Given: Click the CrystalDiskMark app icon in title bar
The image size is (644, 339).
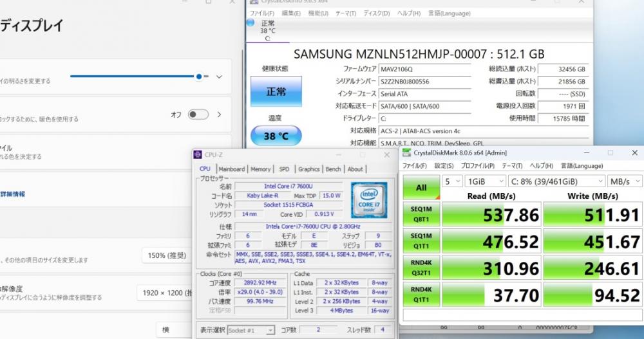Looking at the screenshot, I should 406,152.
